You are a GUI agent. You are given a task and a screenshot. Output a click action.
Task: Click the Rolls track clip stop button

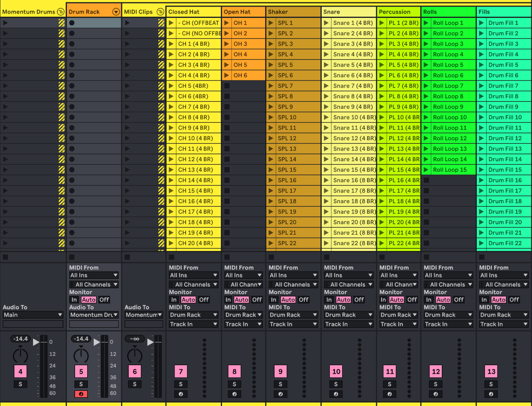pos(426,257)
